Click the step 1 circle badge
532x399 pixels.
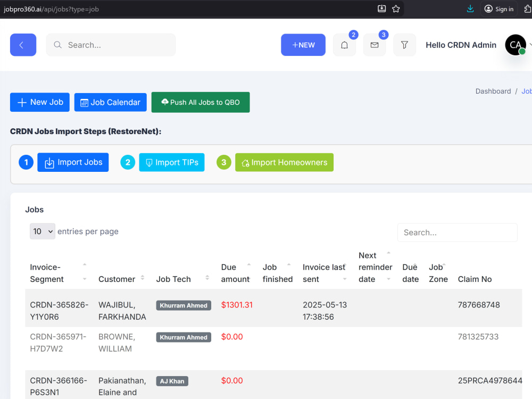tap(26, 162)
